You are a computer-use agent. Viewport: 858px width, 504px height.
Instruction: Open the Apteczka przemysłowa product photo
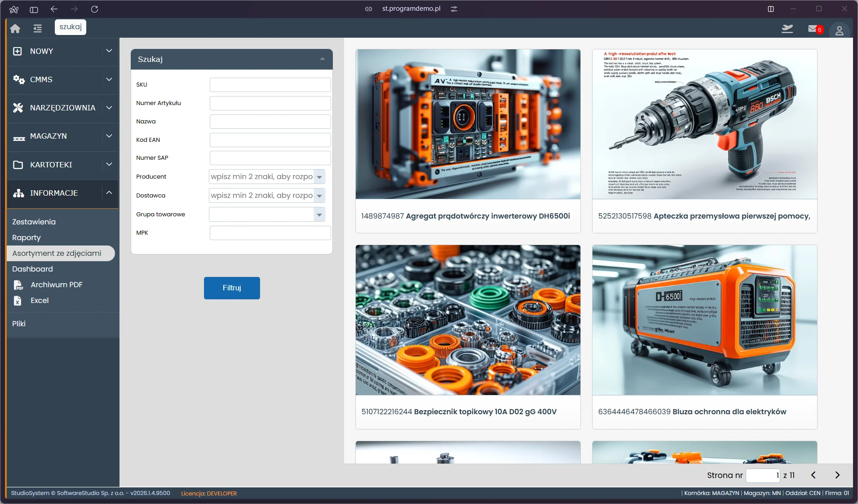click(x=705, y=124)
